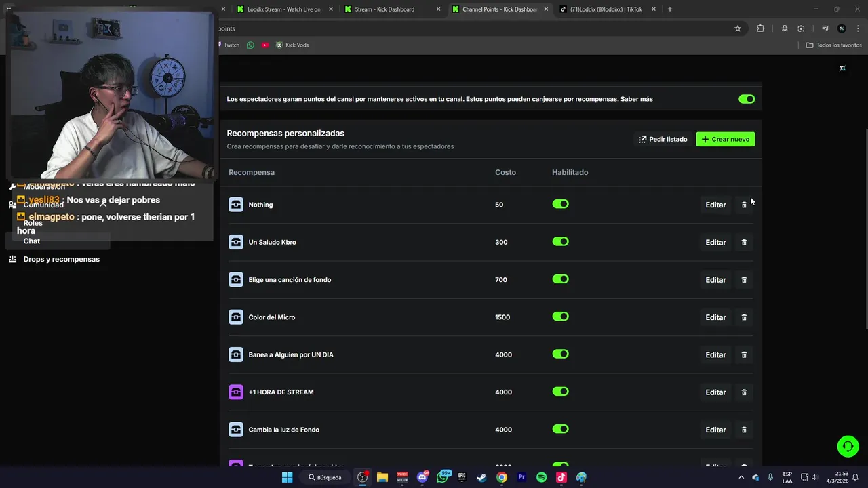Open the WhatsApp bookmark icon
Viewport: 868px width, 488px height.
point(250,45)
